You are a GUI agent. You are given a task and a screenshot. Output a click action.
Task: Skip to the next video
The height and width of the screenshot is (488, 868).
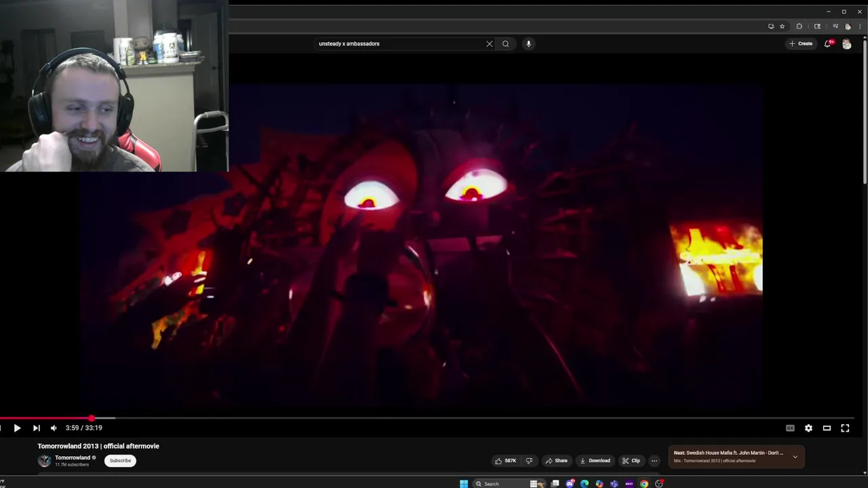(36, 428)
